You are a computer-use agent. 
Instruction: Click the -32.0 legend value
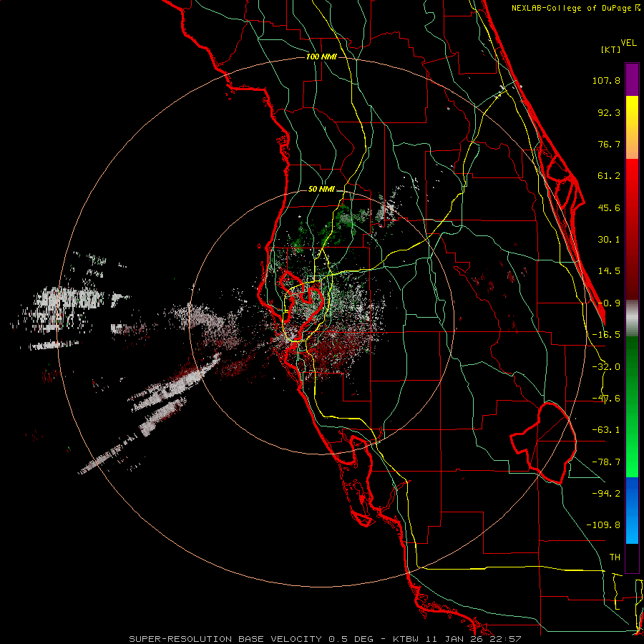[606, 367]
